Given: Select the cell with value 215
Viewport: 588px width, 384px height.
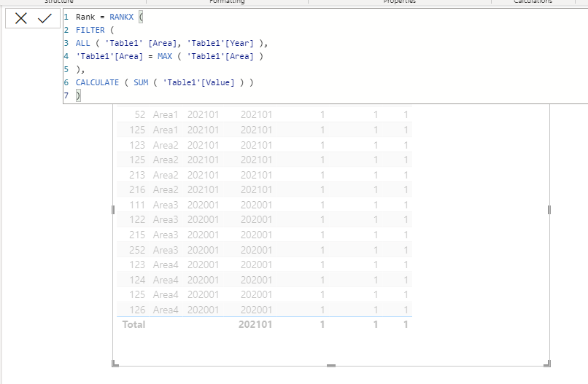Looking at the screenshot, I should (137, 235).
